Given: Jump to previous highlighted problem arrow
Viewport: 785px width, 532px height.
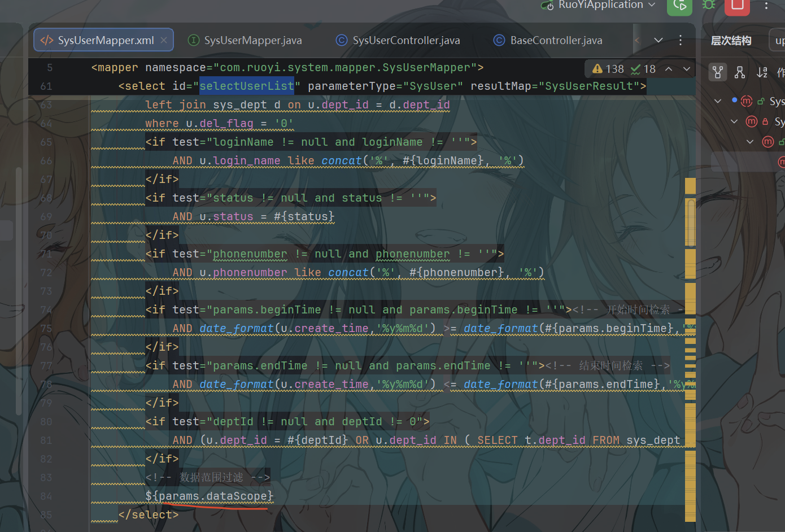Looking at the screenshot, I should [669, 69].
